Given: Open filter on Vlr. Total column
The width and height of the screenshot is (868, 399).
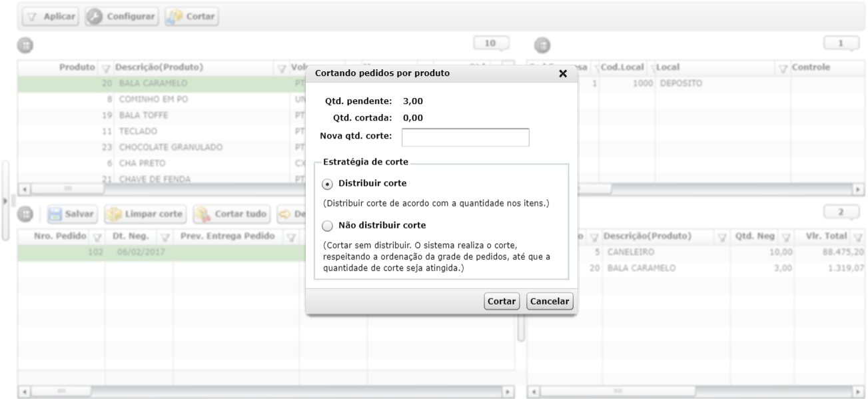Looking at the screenshot, I should coord(857,236).
